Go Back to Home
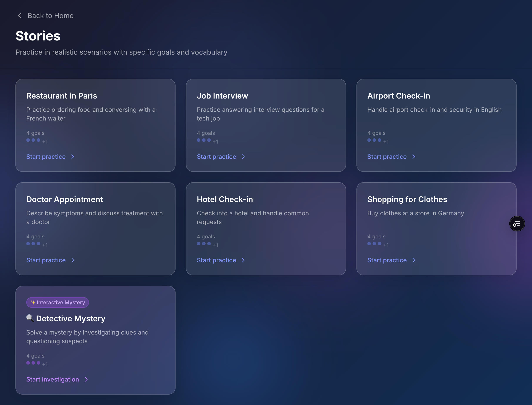Image resolution: width=532 pixels, height=405 pixels. (50, 16)
